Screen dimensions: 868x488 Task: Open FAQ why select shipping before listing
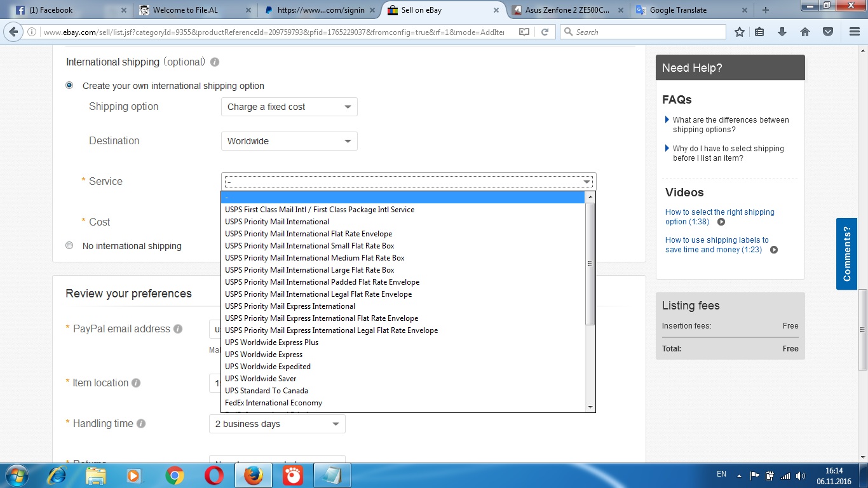(728, 153)
